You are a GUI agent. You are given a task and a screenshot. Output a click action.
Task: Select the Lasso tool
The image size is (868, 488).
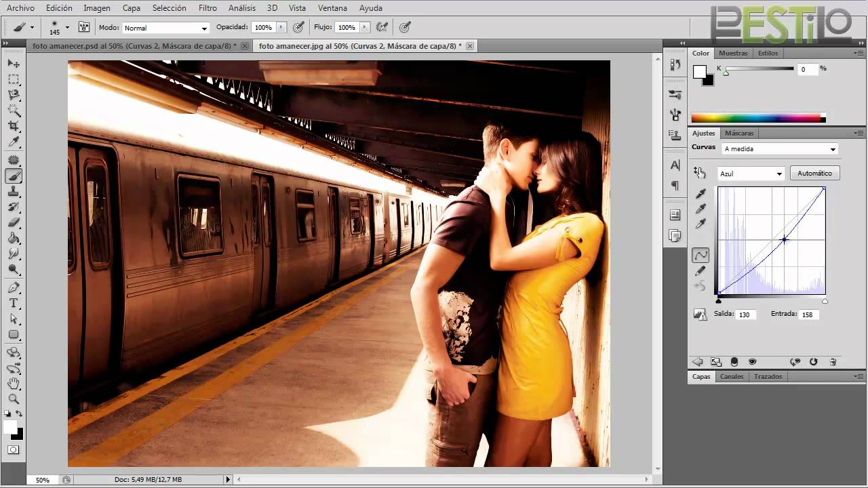14,95
